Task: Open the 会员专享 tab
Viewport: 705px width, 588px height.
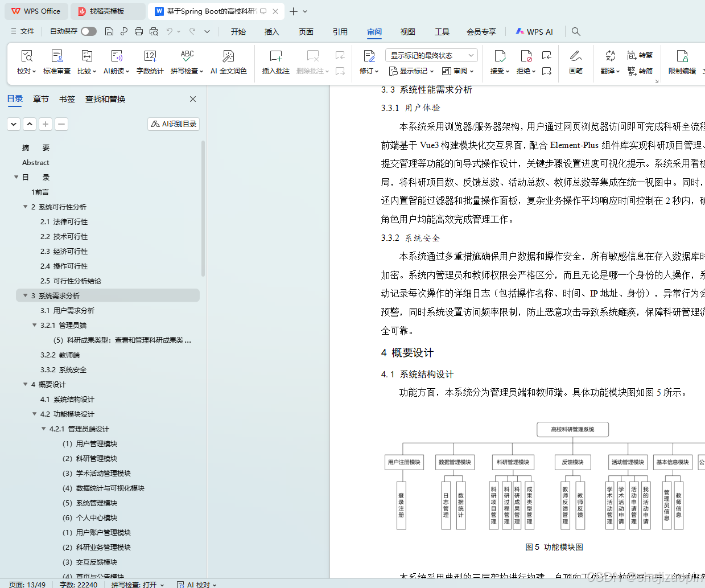Action: pos(481,32)
